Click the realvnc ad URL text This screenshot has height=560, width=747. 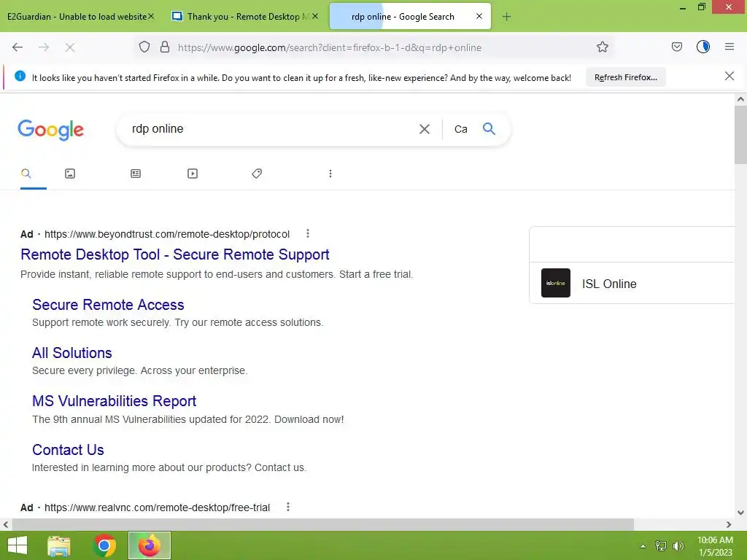pos(157,507)
